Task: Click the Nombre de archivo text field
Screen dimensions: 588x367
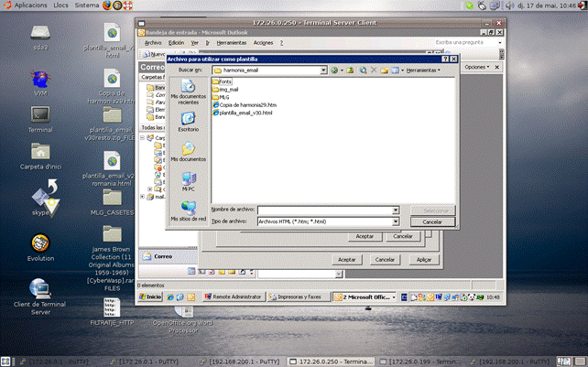Action: click(323, 210)
